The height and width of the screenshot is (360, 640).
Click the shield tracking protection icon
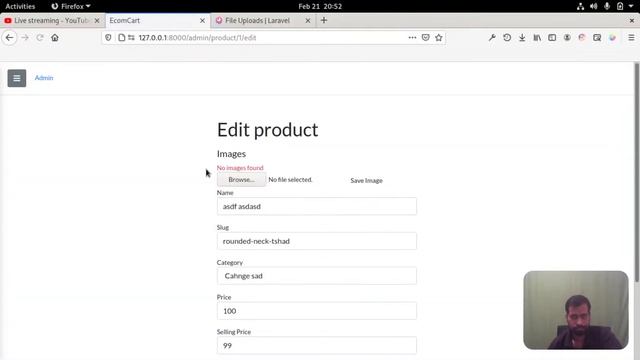pos(108,38)
